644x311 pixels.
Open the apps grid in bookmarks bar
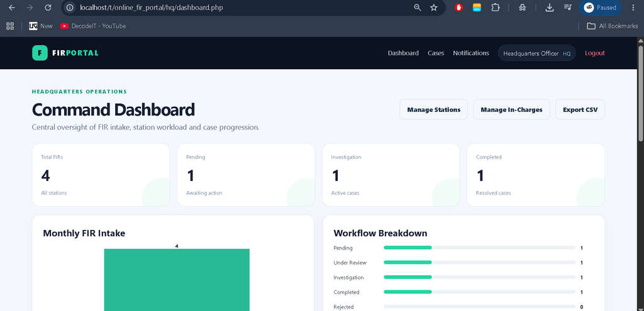(x=10, y=26)
